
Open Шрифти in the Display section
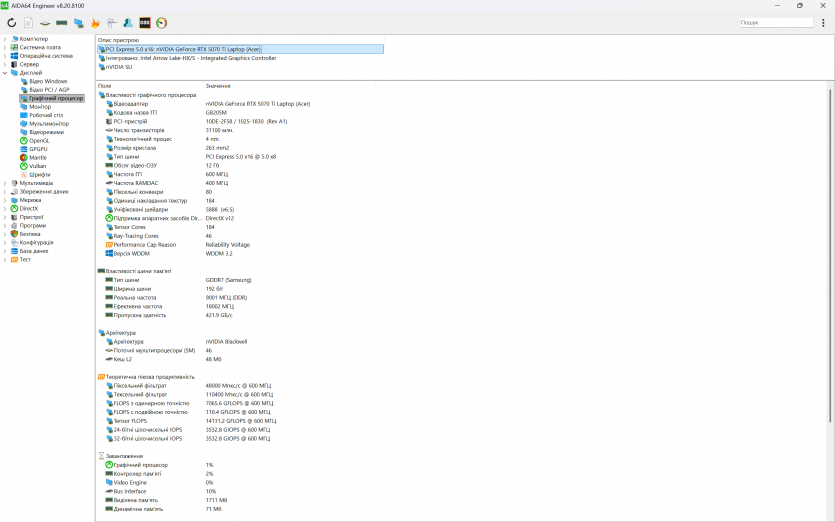tap(39, 175)
